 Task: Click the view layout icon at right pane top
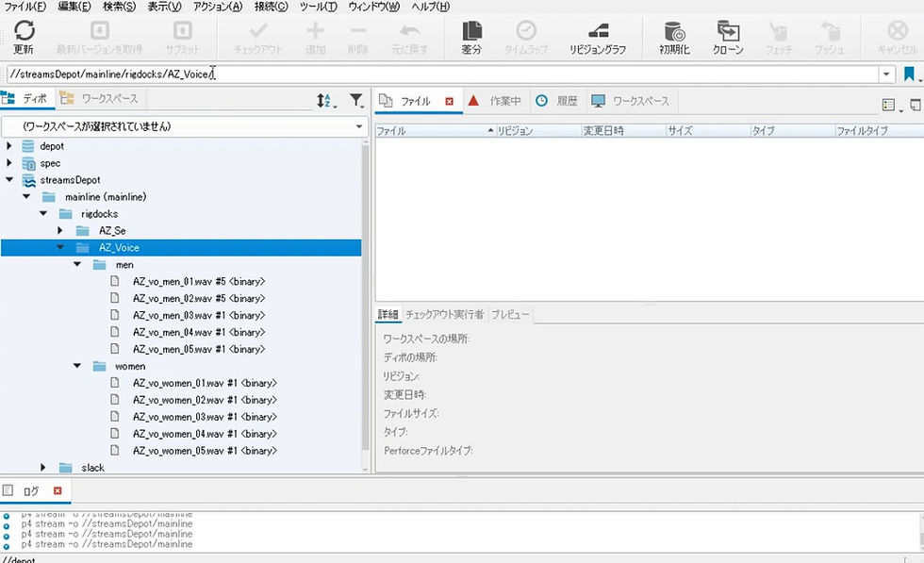[888, 105]
